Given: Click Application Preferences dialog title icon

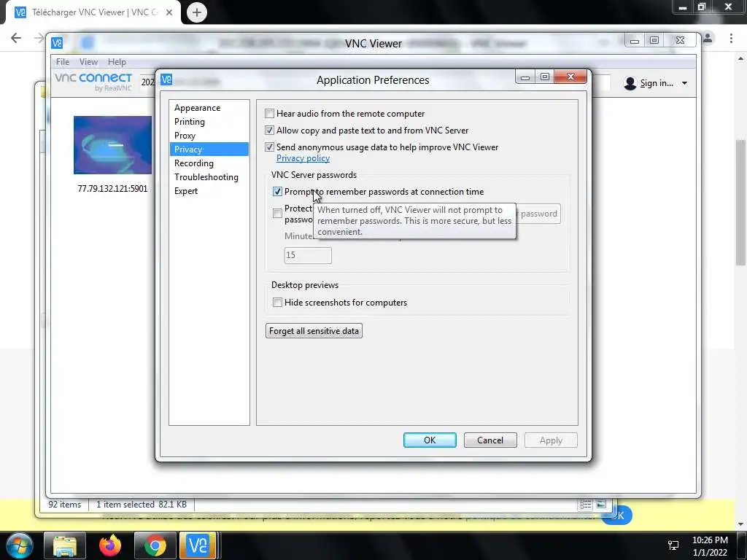Looking at the screenshot, I should [x=166, y=79].
